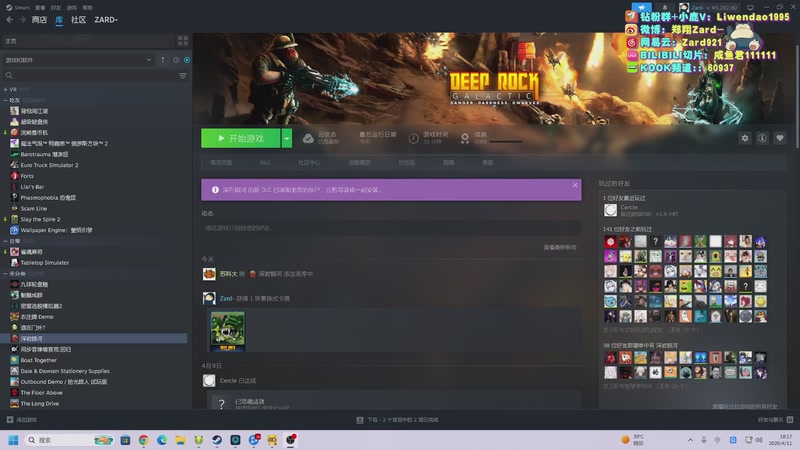The image size is (800, 450).
Task: Click the sort order arrow icon in library filter
Action: click(163, 60)
